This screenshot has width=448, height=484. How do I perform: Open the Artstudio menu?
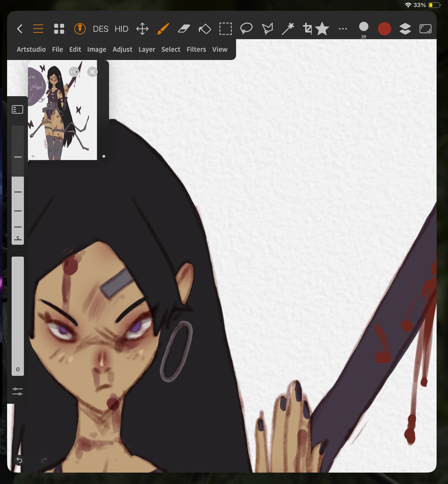pos(31,49)
